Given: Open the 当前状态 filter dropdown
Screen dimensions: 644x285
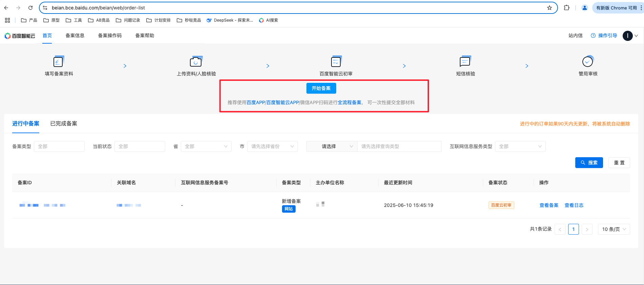Looking at the screenshot, I should tap(140, 146).
